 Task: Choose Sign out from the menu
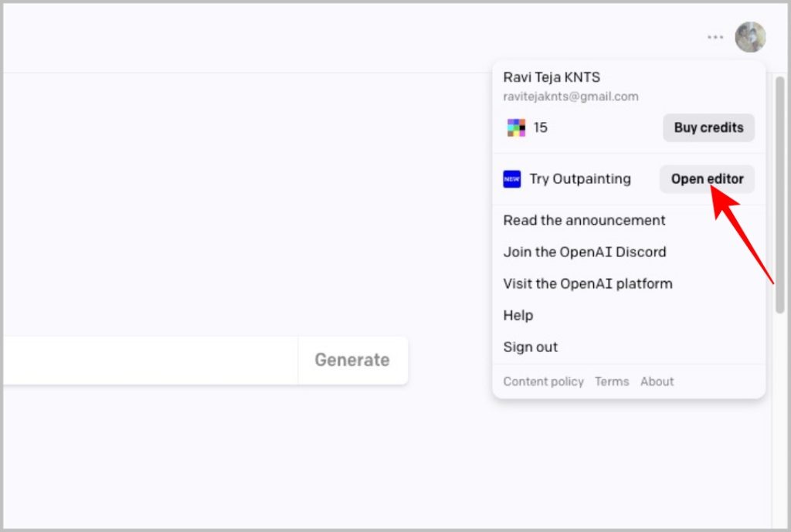[x=530, y=347]
